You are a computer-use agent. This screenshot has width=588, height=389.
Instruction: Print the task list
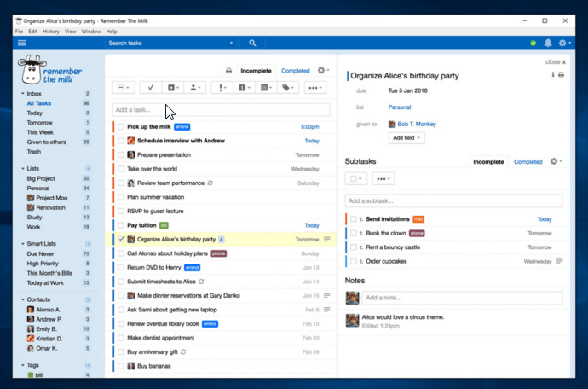pyautogui.click(x=228, y=71)
